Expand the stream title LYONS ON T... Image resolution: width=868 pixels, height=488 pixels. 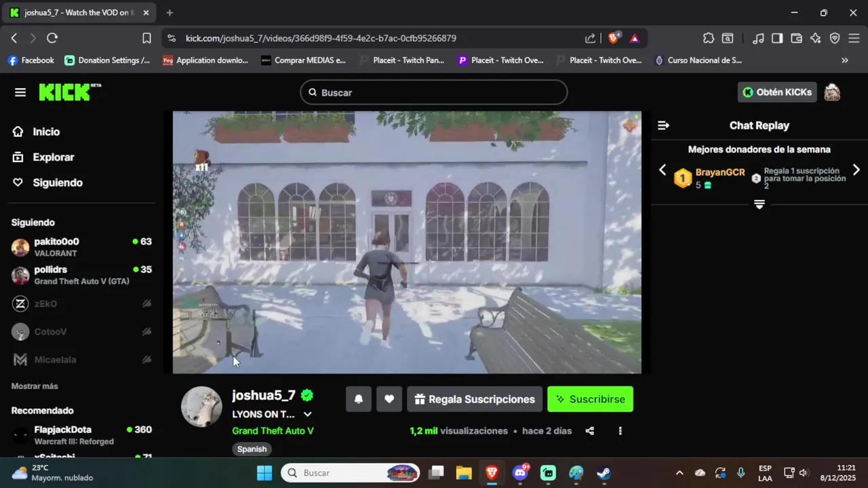[x=307, y=414]
